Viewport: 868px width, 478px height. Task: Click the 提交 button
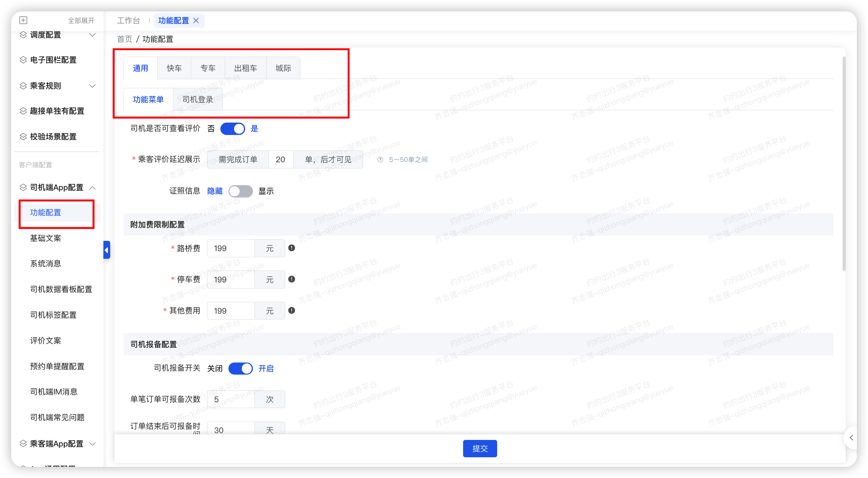click(x=480, y=448)
